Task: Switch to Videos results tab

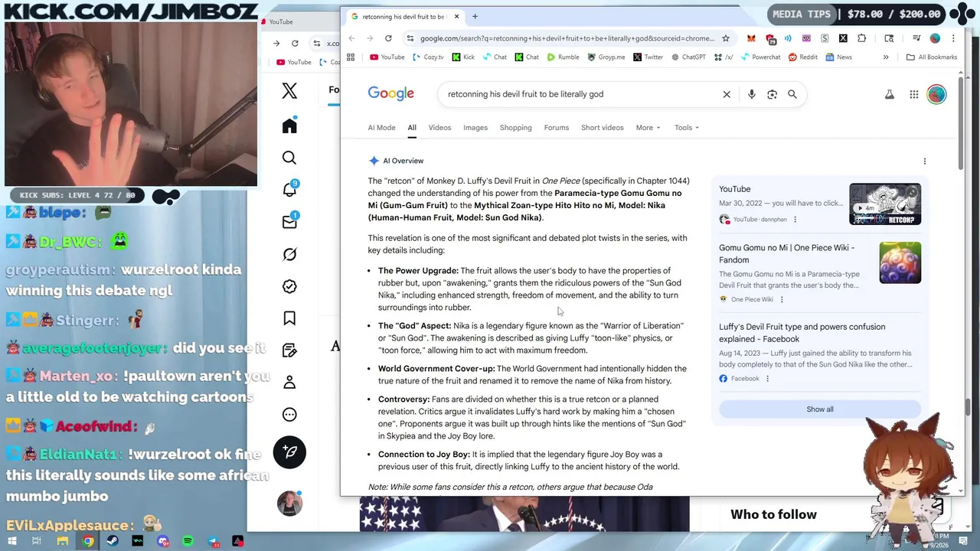Action: coord(439,128)
